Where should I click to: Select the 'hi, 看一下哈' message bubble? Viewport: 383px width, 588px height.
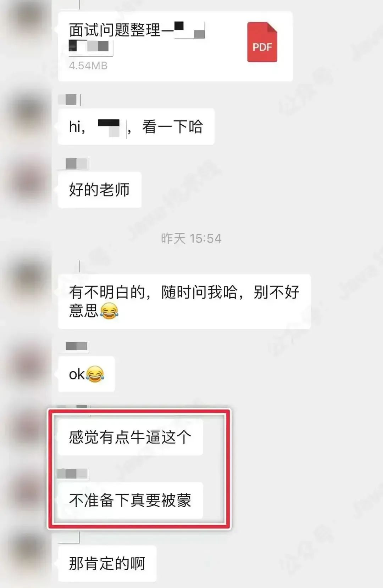pos(136,126)
